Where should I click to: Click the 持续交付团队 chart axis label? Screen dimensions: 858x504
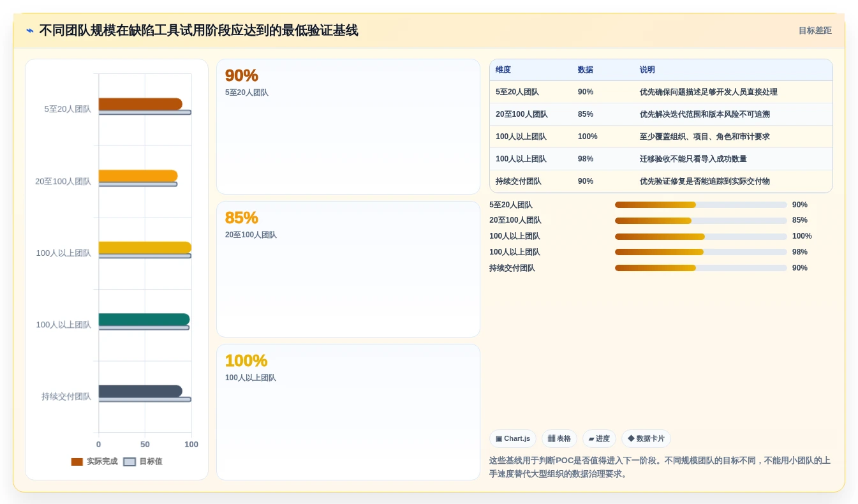(66, 396)
